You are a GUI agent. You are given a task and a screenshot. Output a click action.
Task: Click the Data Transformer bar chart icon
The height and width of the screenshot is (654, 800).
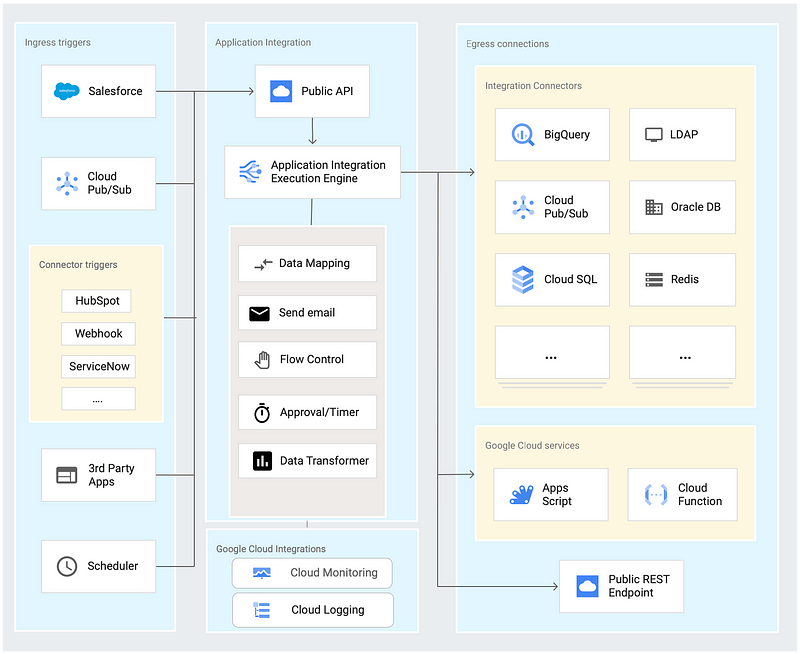tap(262, 461)
